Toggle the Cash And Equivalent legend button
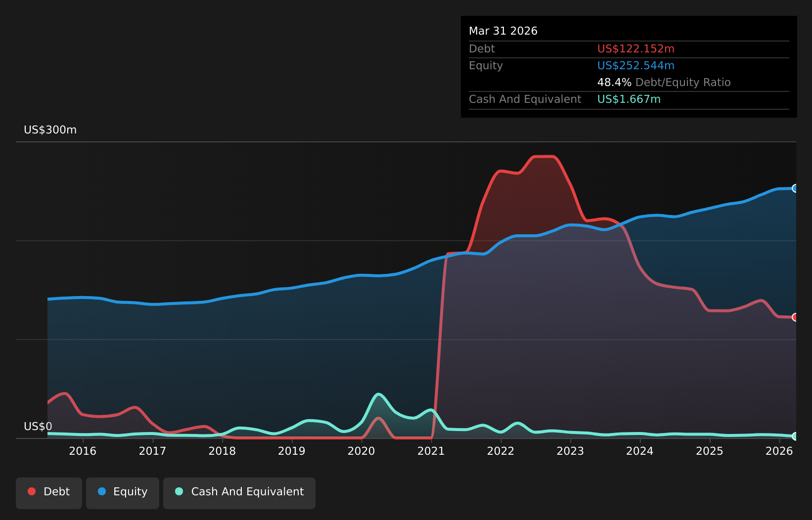Viewport: 812px width, 520px height. pos(239,493)
